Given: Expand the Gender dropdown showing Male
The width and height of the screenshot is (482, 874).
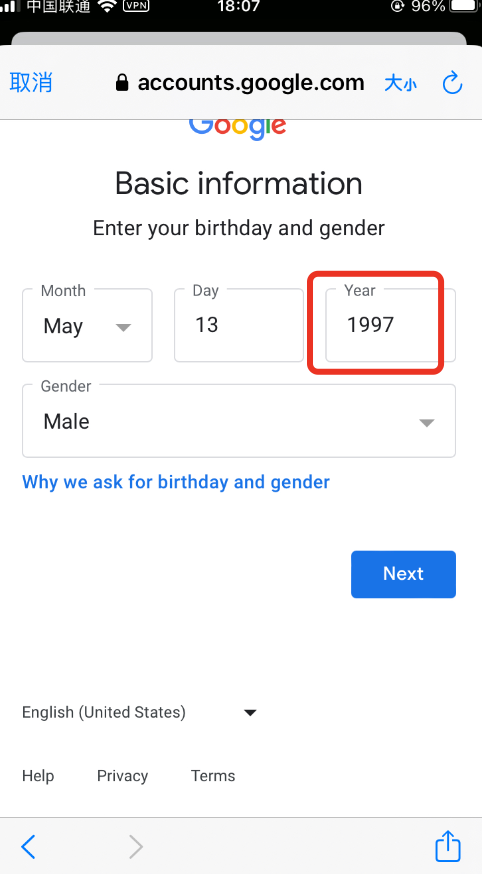Looking at the screenshot, I should coord(238,421).
